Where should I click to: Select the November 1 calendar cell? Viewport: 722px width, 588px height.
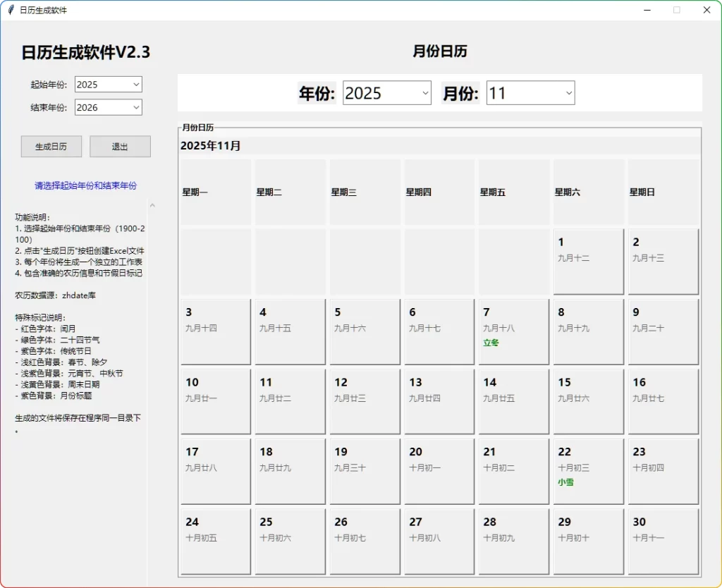[588, 261]
